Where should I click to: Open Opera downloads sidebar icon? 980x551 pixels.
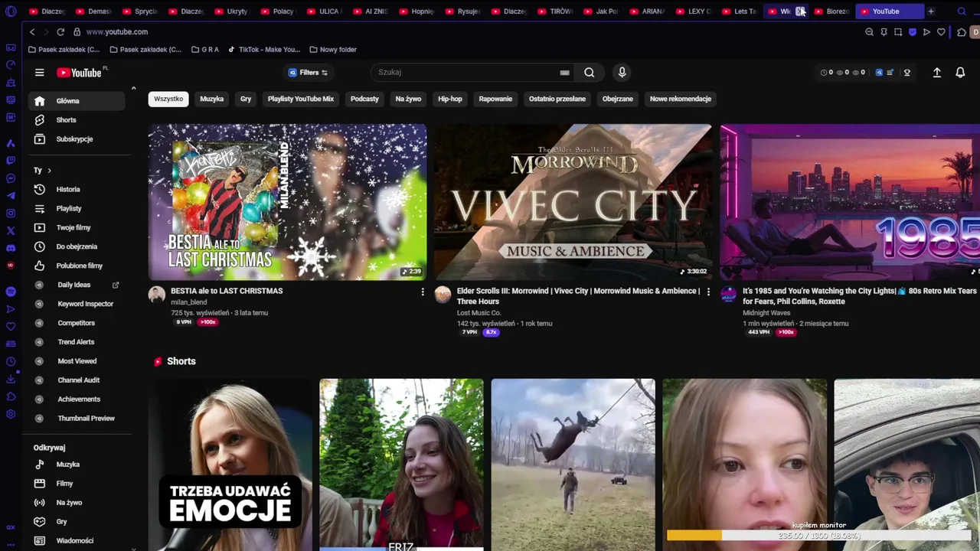click(11, 379)
